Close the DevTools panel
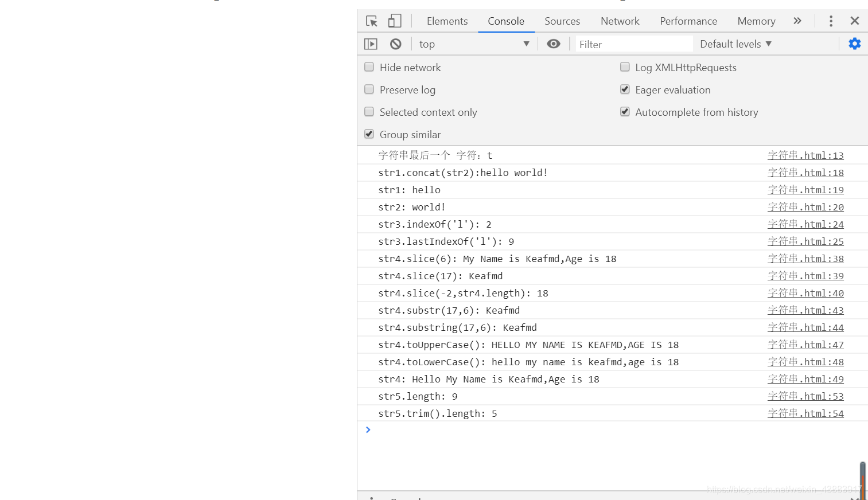Viewport: 868px width, 500px height. (x=855, y=21)
